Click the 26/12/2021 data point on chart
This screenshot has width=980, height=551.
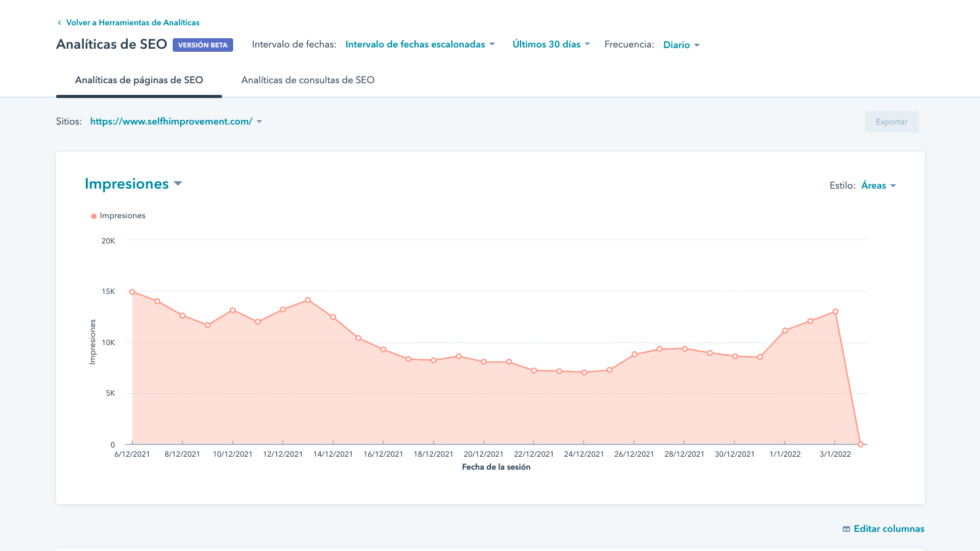(634, 354)
